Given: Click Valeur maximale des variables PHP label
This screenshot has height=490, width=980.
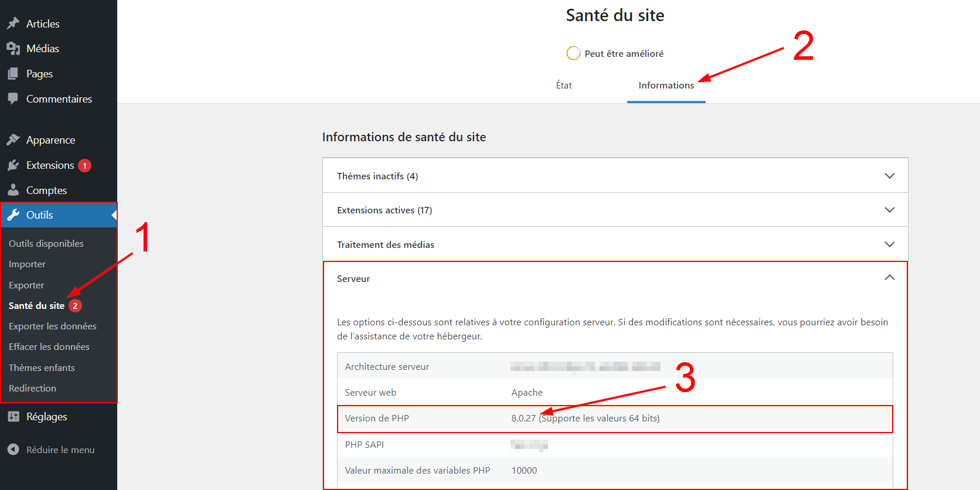Looking at the screenshot, I should pyautogui.click(x=417, y=471).
